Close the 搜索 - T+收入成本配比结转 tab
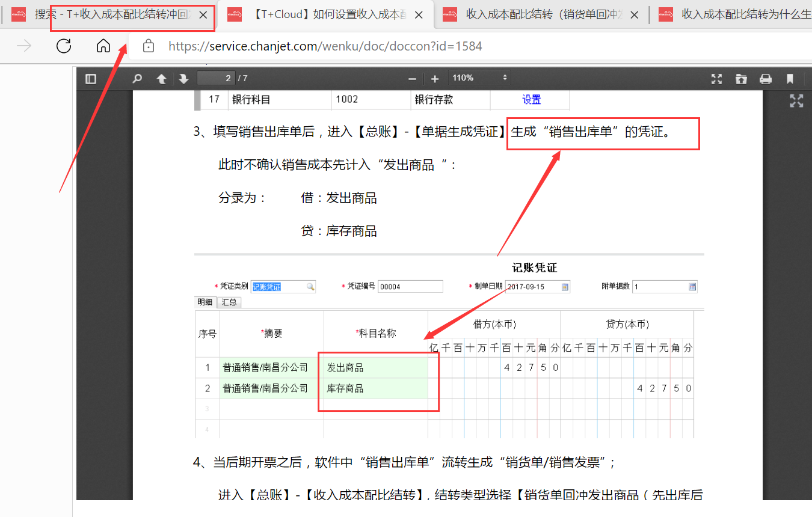This screenshot has width=812, height=517. point(204,14)
